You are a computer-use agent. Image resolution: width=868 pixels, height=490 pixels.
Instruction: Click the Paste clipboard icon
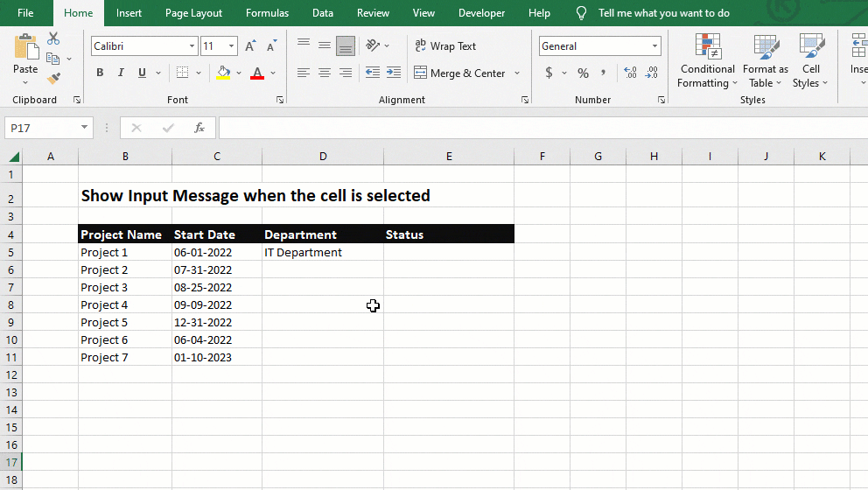pos(25,46)
